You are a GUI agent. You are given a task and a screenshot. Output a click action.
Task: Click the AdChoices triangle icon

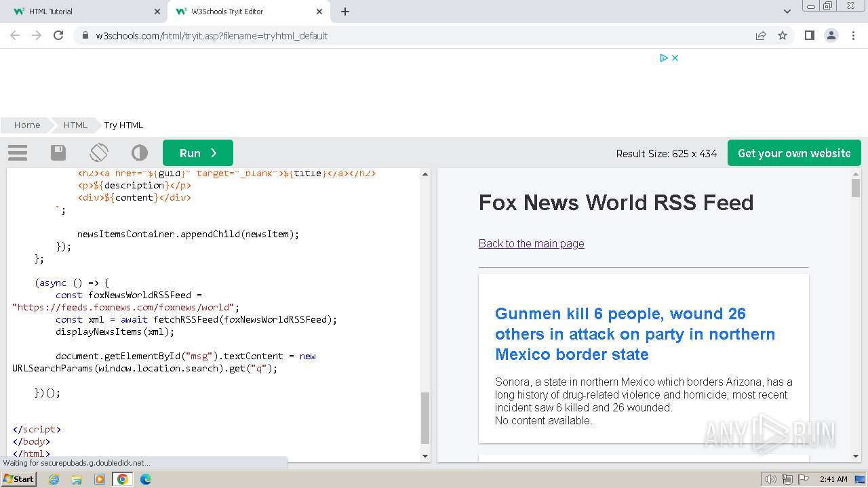coord(664,58)
